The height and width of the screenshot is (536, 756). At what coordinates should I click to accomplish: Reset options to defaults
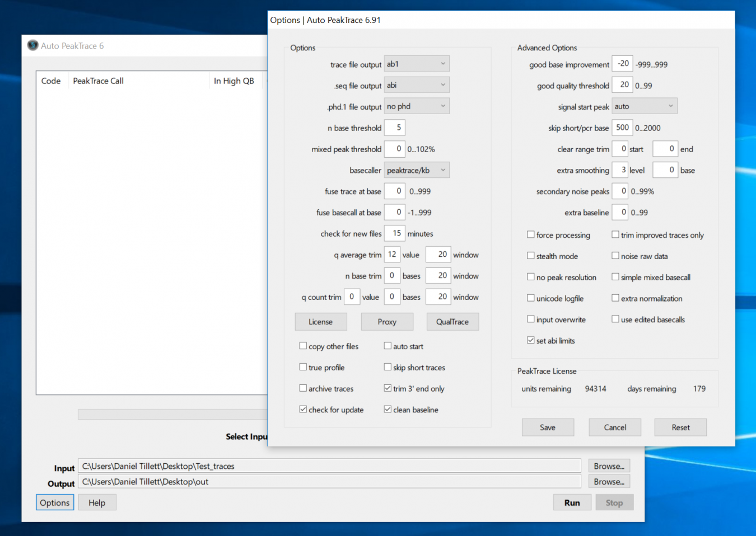click(680, 427)
